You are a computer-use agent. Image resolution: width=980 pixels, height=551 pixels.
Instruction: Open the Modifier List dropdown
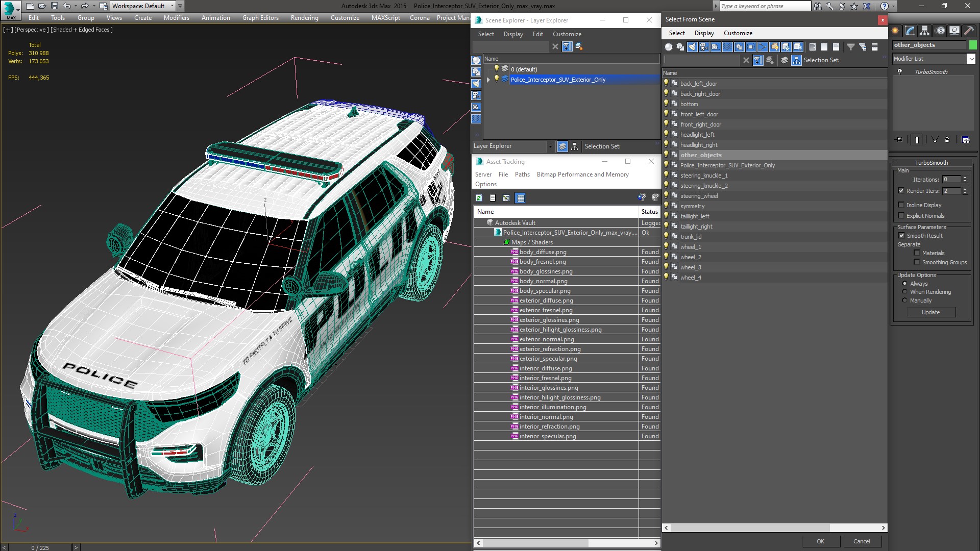(x=971, y=59)
